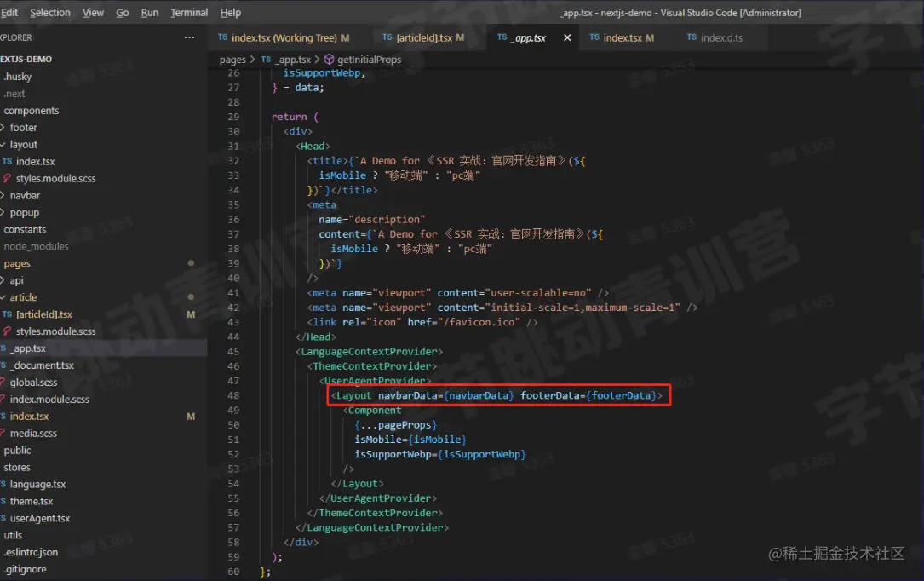Collapse the layout folder
The width and height of the screenshot is (924, 581).
(23, 144)
